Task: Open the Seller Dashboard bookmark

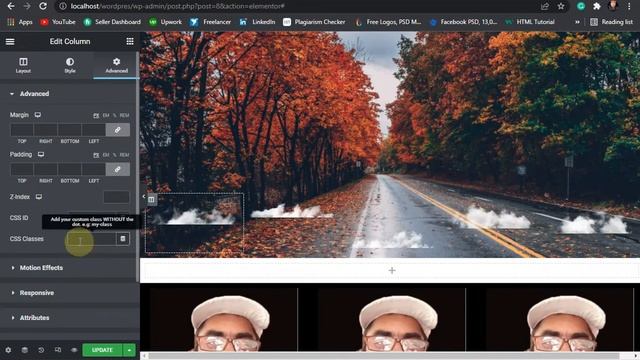Action: pyautogui.click(x=112, y=22)
